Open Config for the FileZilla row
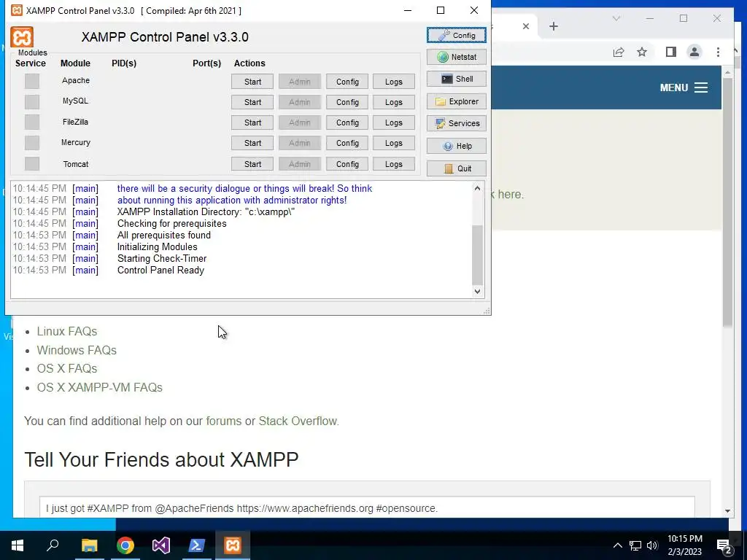 347,122
